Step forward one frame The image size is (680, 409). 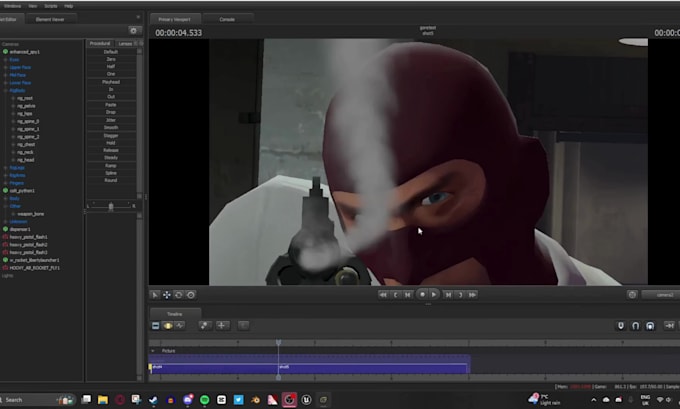click(x=448, y=295)
